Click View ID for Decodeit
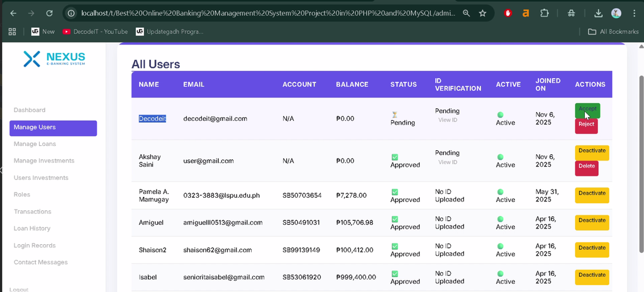The width and height of the screenshot is (644, 292). pos(448,120)
